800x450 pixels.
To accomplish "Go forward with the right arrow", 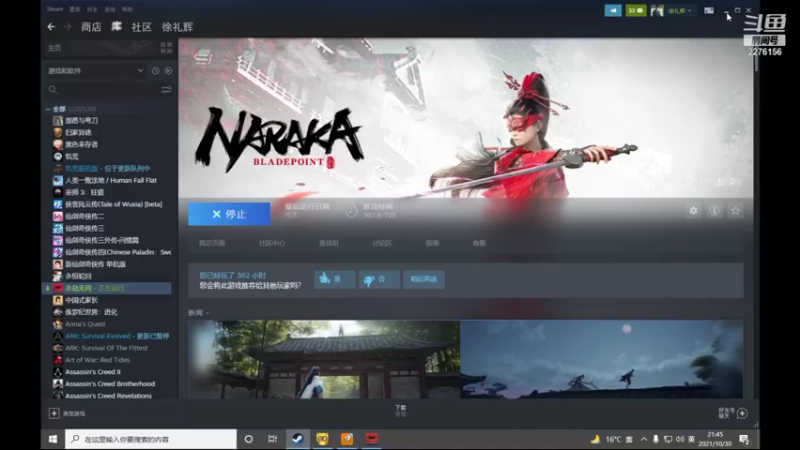I will [67, 27].
